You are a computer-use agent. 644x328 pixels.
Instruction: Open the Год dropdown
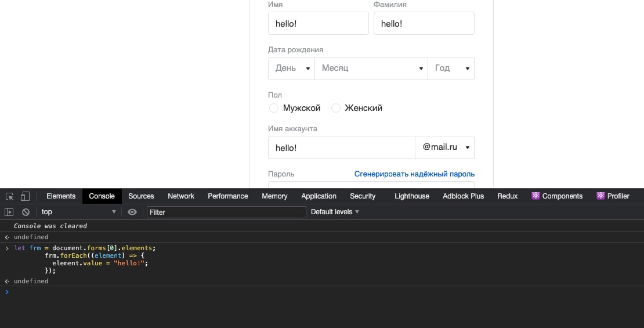tap(451, 69)
